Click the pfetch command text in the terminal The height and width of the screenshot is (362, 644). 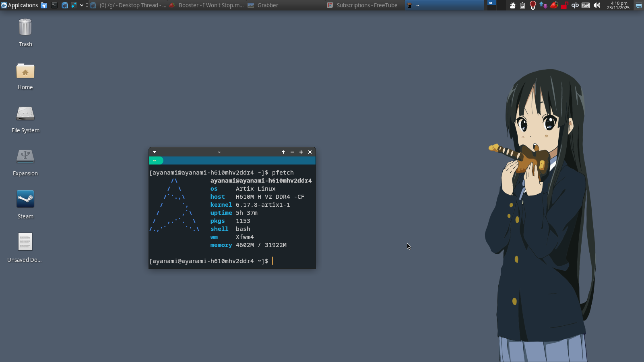point(283,173)
